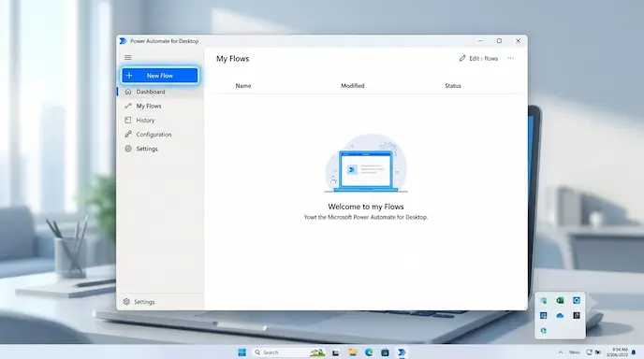The height and width of the screenshot is (359, 644).
Task: Select Settings below Configuration in sidebar
Action: (x=160, y=149)
